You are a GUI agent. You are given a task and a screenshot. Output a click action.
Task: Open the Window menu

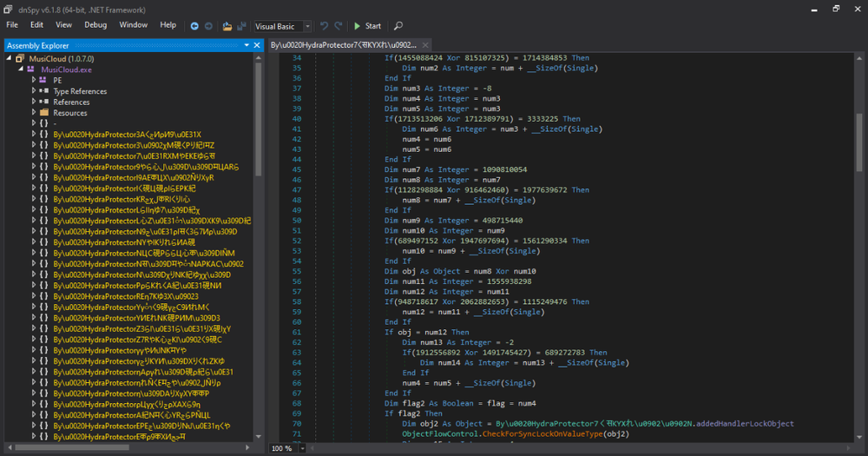point(133,25)
